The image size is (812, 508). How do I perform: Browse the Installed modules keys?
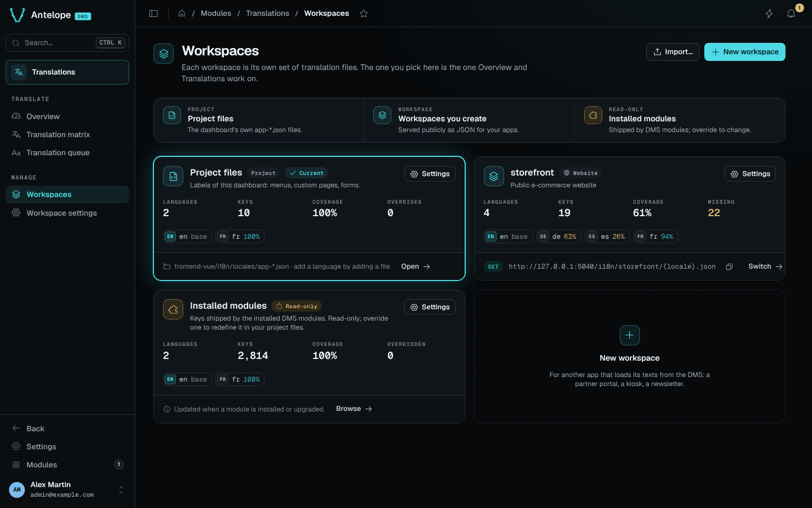tap(354, 409)
